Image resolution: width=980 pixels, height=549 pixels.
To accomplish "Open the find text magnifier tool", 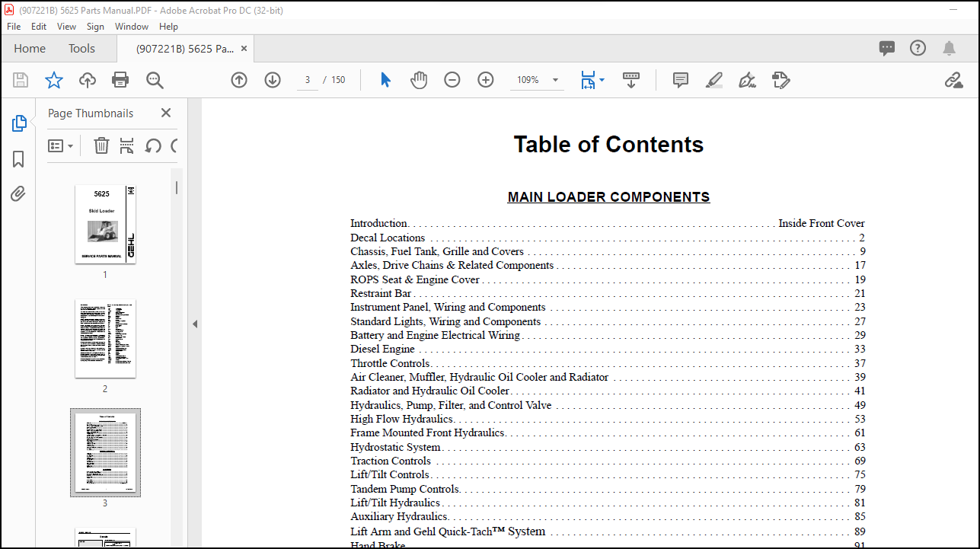I will [x=155, y=80].
